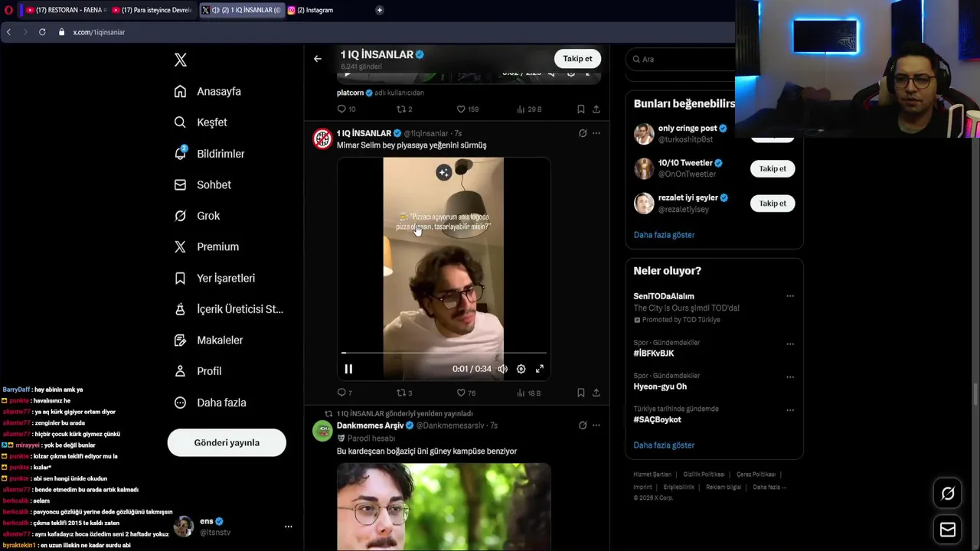Image resolution: width=980 pixels, height=551 pixels.
Task: Open Mimar Selim video AI enhance badge
Action: (x=443, y=173)
